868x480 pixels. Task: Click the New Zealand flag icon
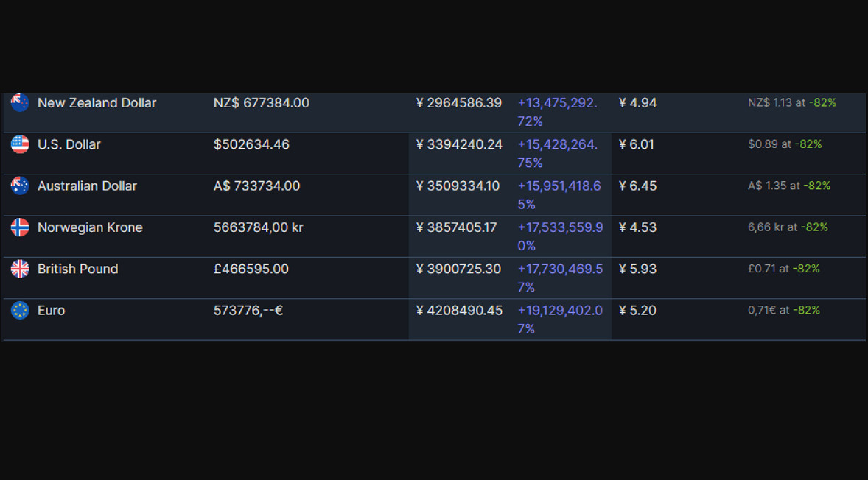20,103
